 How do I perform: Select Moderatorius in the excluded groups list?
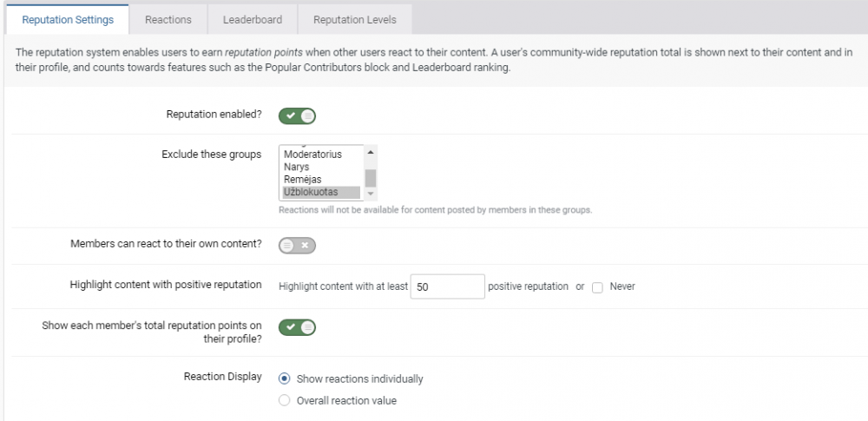(313, 155)
